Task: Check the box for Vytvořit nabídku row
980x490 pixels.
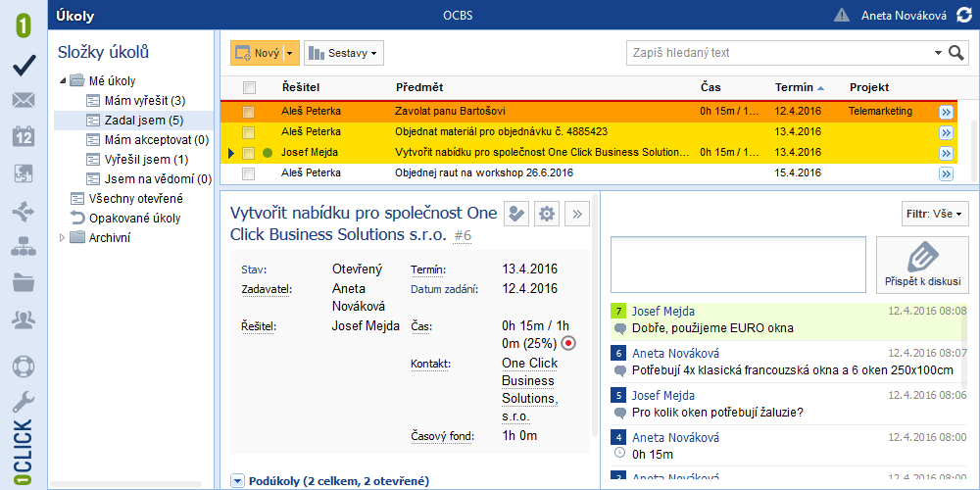Action: coord(249,153)
